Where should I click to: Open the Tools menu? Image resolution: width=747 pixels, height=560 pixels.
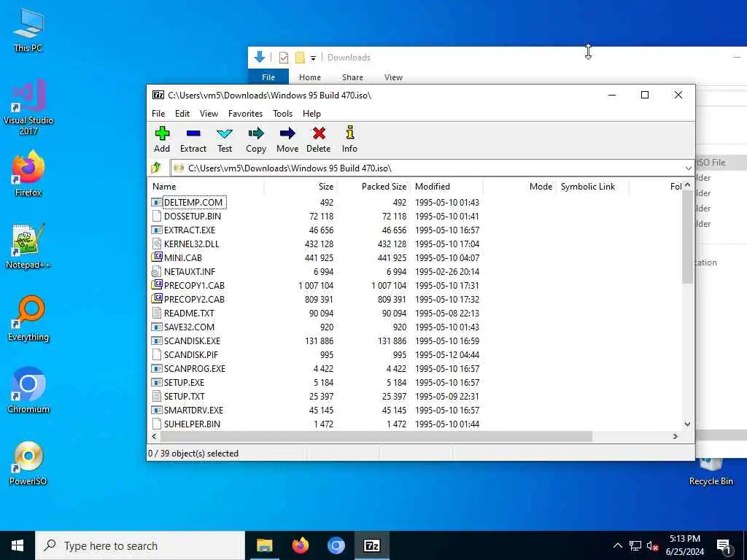(x=282, y=113)
